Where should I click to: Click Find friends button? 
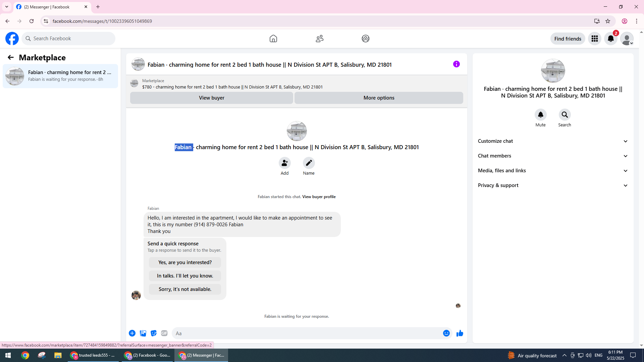tap(568, 39)
